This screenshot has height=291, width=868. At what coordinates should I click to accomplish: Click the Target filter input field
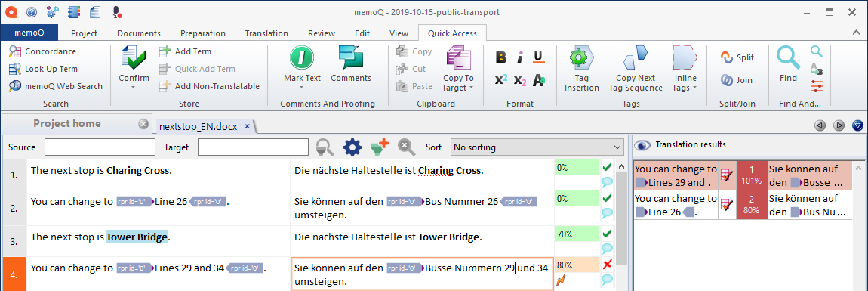tap(253, 147)
